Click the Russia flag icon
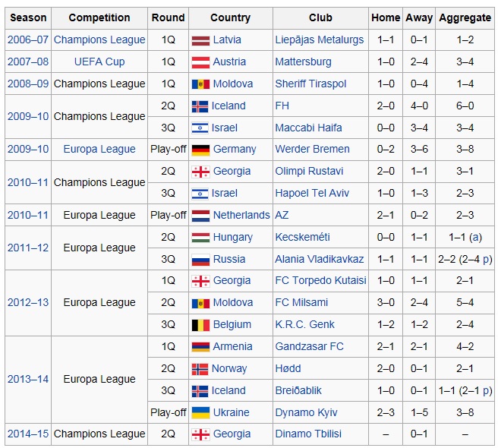Image resolution: width=498 pixels, height=448 pixels. click(200, 259)
